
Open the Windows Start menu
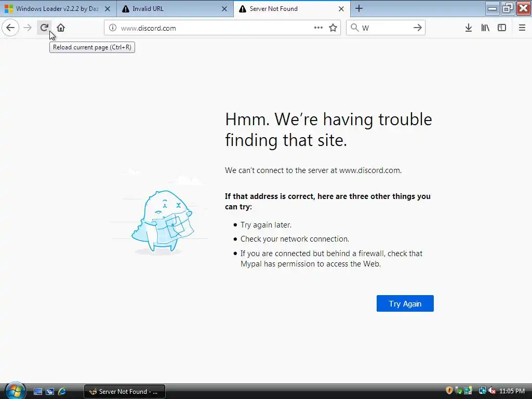[x=15, y=391]
